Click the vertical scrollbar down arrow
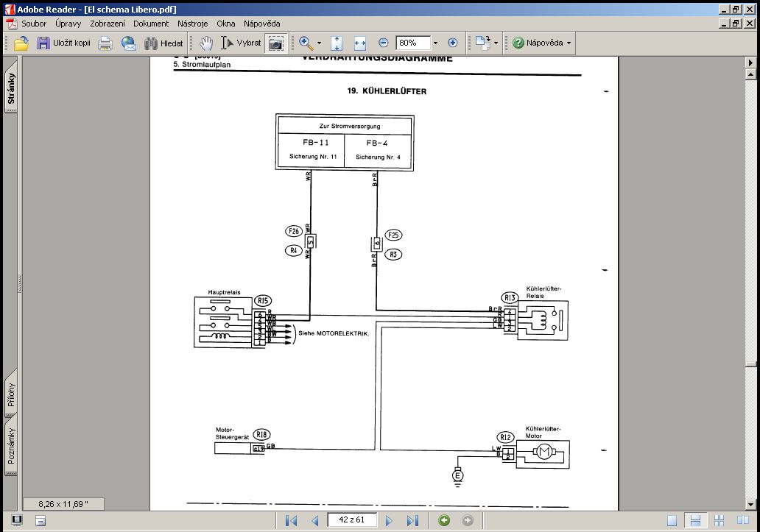 [x=750, y=505]
